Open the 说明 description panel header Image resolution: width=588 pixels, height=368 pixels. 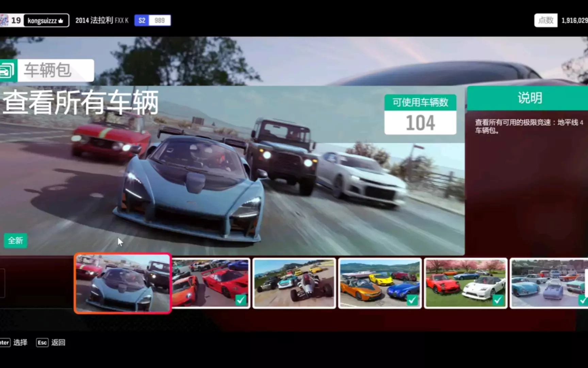(x=527, y=98)
